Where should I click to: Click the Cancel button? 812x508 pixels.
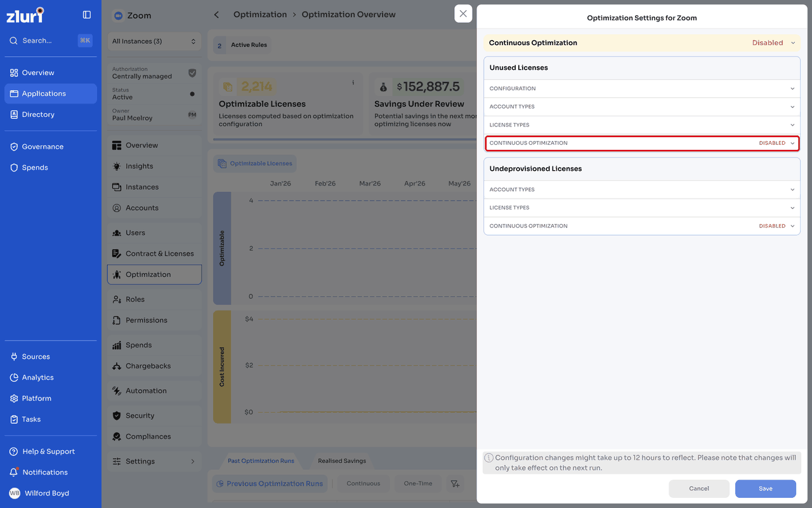[699, 488]
